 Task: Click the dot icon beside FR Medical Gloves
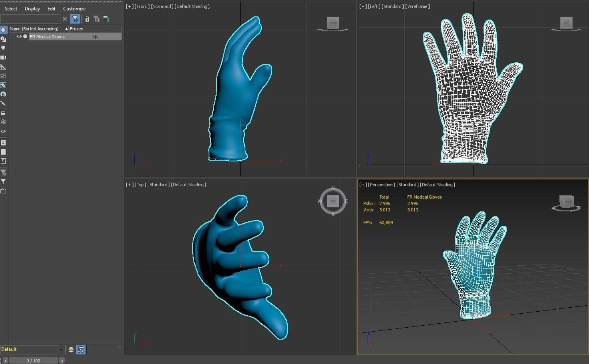(25, 36)
